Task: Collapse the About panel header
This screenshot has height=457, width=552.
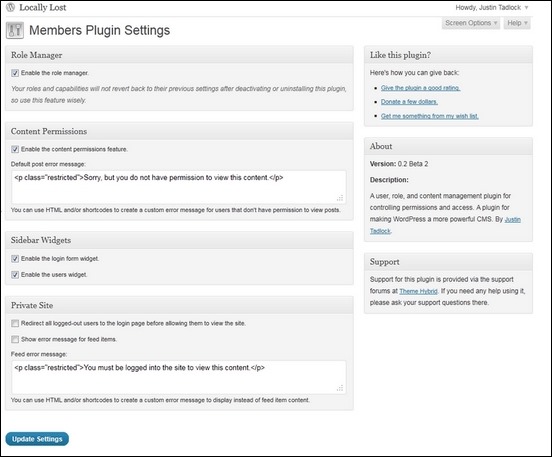Action: coord(448,146)
